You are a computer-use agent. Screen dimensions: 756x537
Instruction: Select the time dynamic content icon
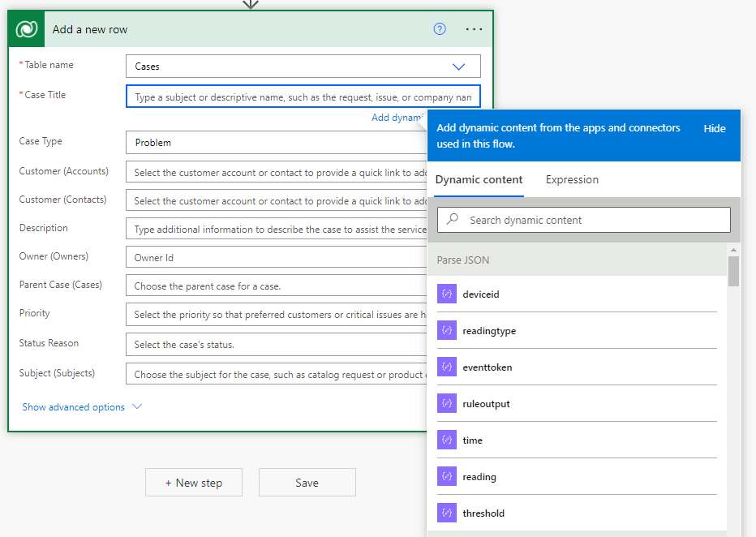pos(447,440)
